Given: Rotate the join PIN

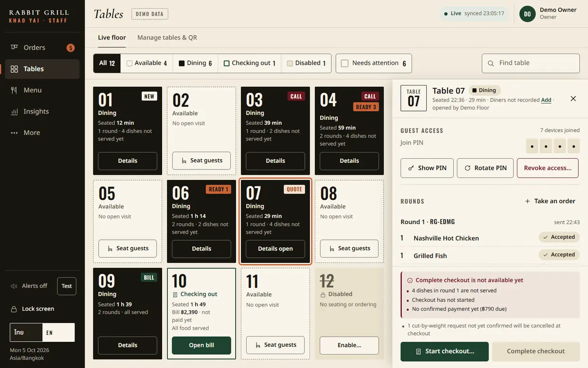Looking at the screenshot, I should tap(485, 168).
